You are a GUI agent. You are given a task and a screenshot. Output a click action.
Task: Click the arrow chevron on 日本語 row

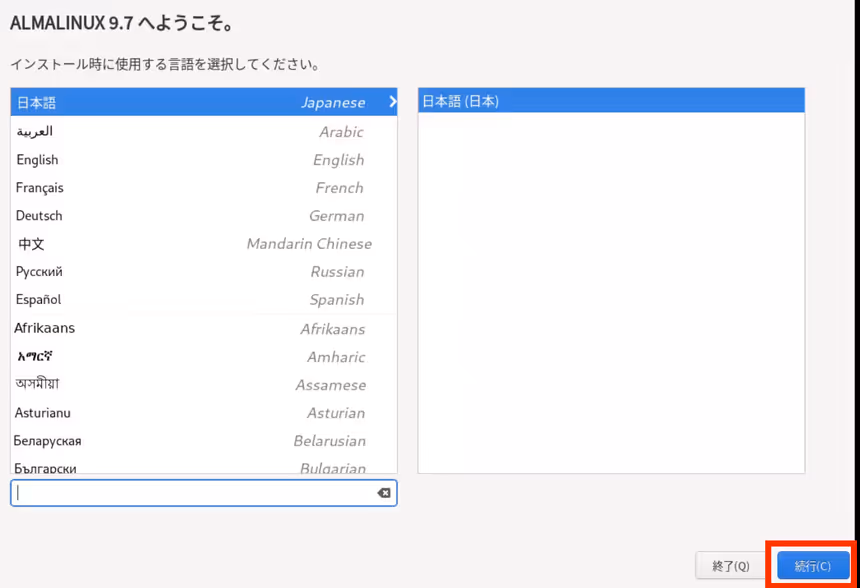(x=392, y=101)
